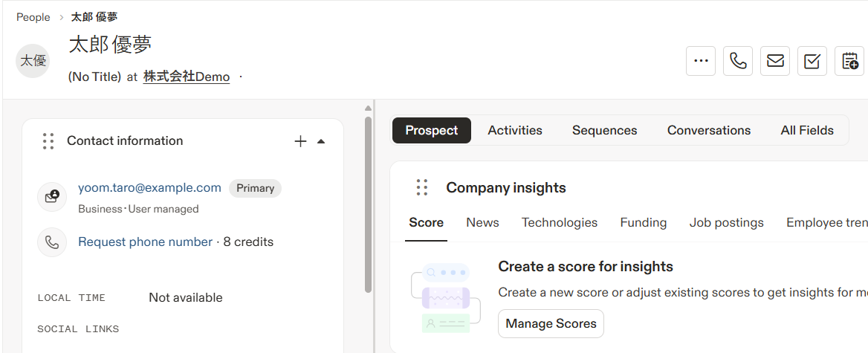This screenshot has width=868, height=353.
Task: Open the Sequences tab
Action: pos(604,130)
